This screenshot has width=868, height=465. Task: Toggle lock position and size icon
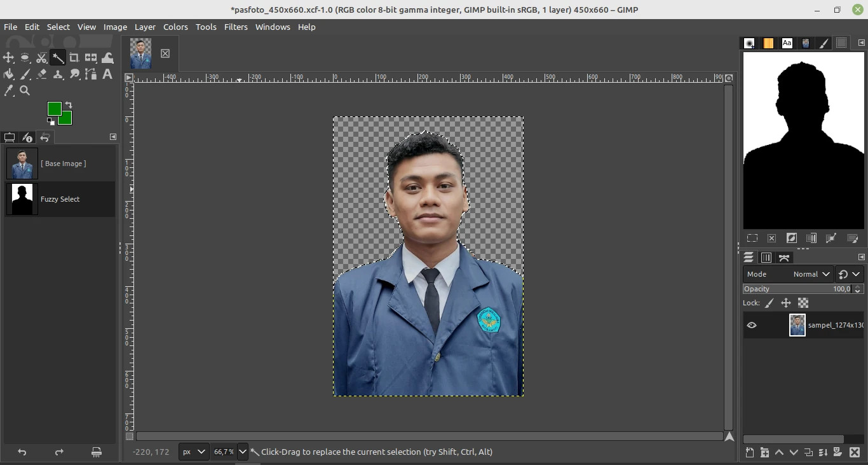pos(786,303)
